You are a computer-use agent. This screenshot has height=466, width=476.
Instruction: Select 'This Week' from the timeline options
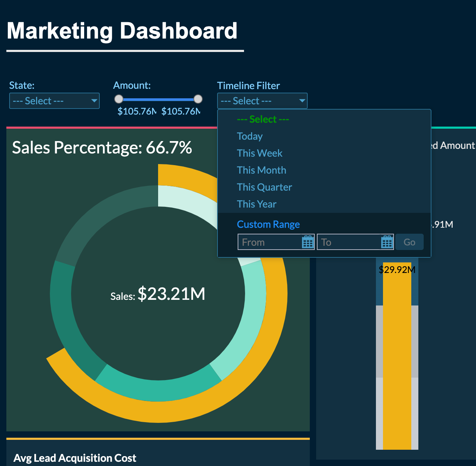click(260, 153)
